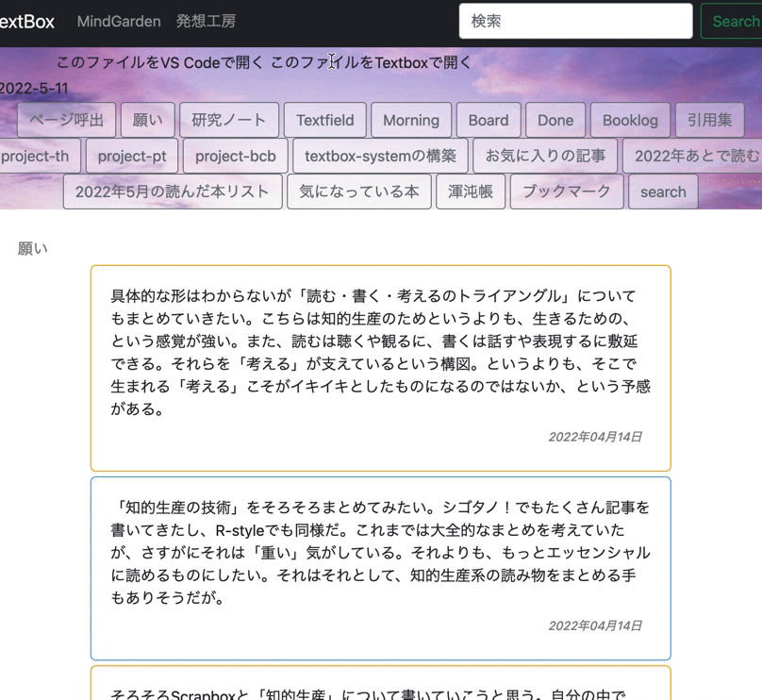Switch to the 発想工房 section
This screenshot has height=700, width=762.
206,20
